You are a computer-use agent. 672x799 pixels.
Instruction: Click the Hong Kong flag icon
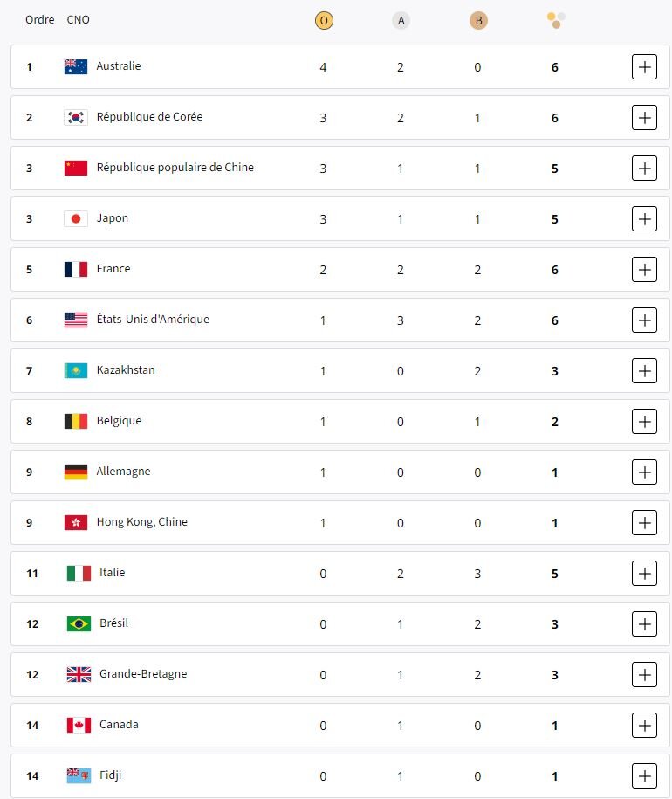tap(76, 522)
